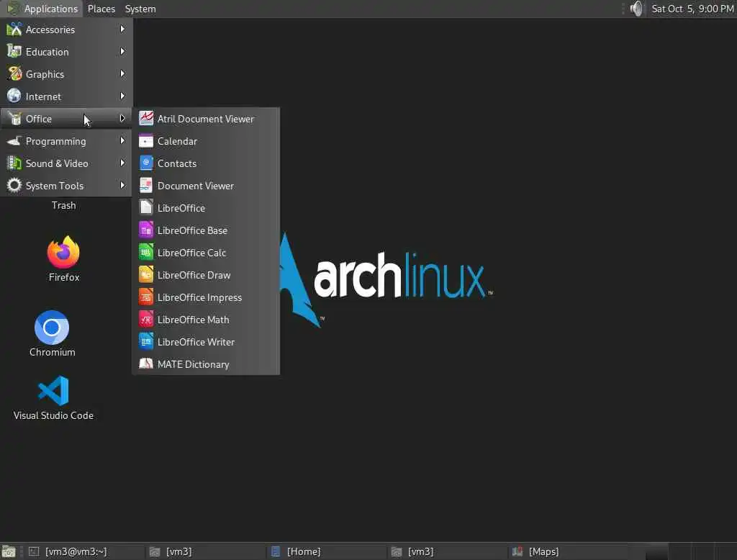This screenshot has width=737, height=560.
Task: Switch to the second [vm3] taskbar window
Action: point(448,551)
